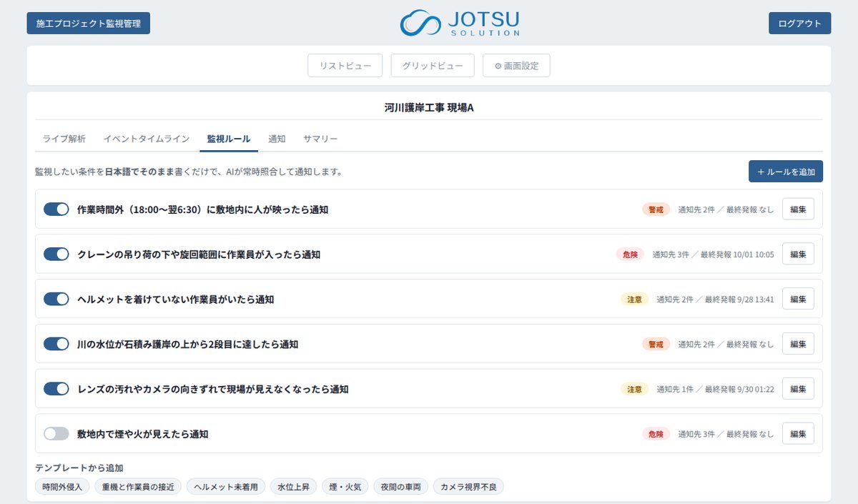Open the サマリー tab
Screen dimensions: 858x504
coord(320,139)
